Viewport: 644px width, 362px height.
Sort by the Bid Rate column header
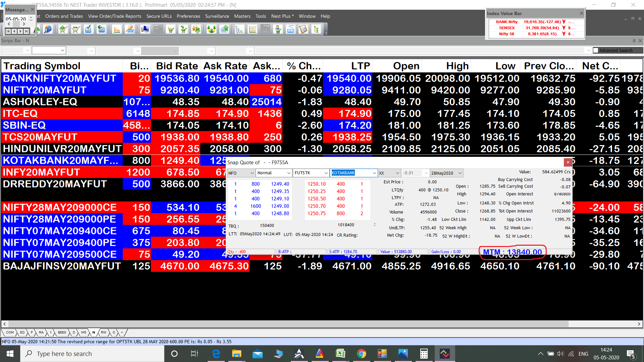pos(176,66)
